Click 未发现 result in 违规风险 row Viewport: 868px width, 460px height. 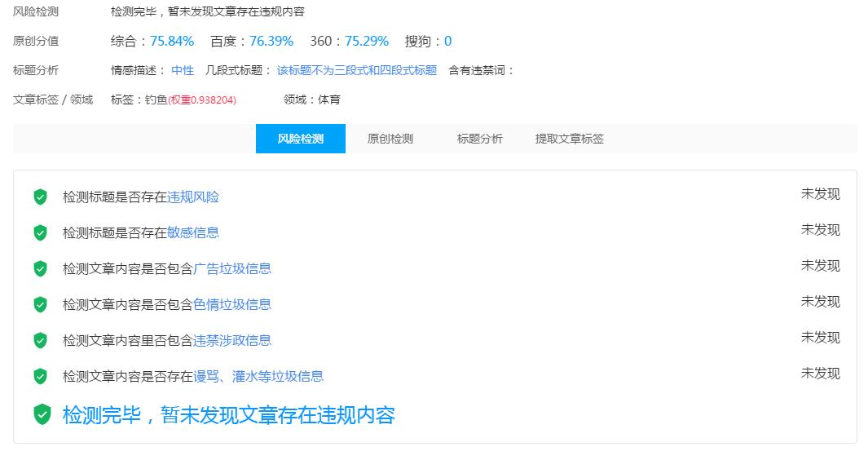(x=821, y=194)
